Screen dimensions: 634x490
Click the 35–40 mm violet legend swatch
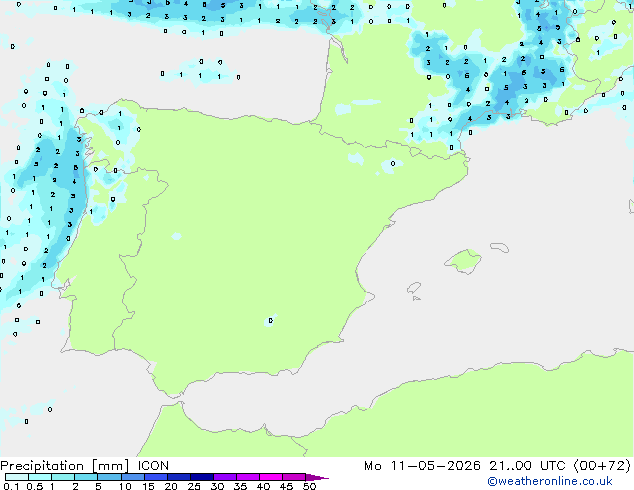247,477
